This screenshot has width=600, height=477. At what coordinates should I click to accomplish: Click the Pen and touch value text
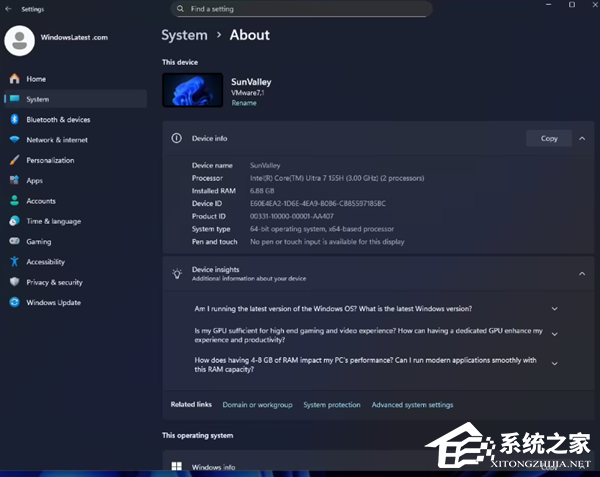pos(327,242)
